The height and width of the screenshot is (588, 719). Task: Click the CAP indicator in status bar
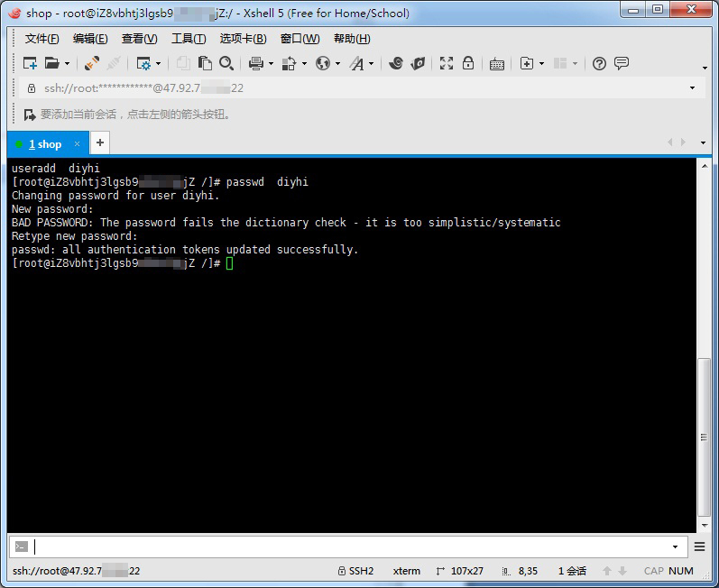tap(653, 571)
